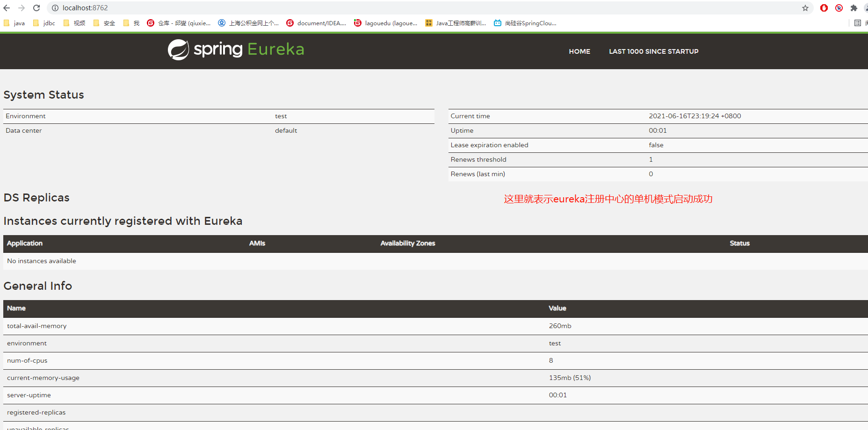868x430 pixels.
Task: Go back with the browser back arrow
Action: pyautogui.click(x=7, y=8)
